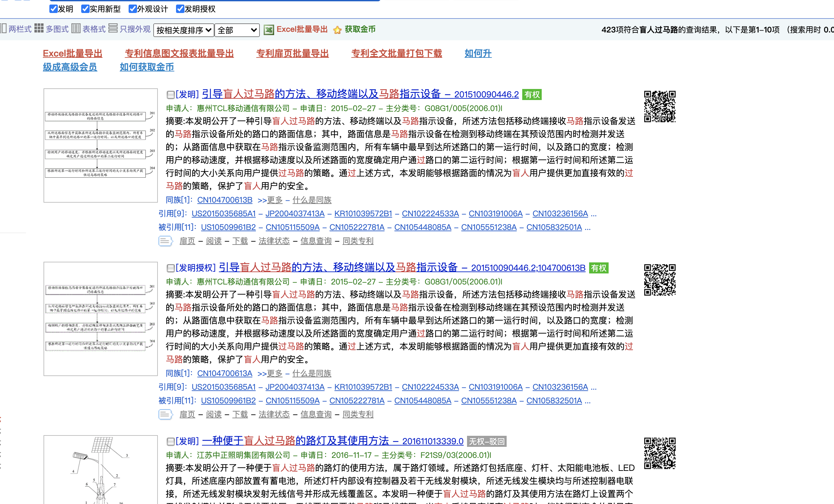Click QR code of 路灯 patent result
The image size is (834, 504).
tap(660, 453)
